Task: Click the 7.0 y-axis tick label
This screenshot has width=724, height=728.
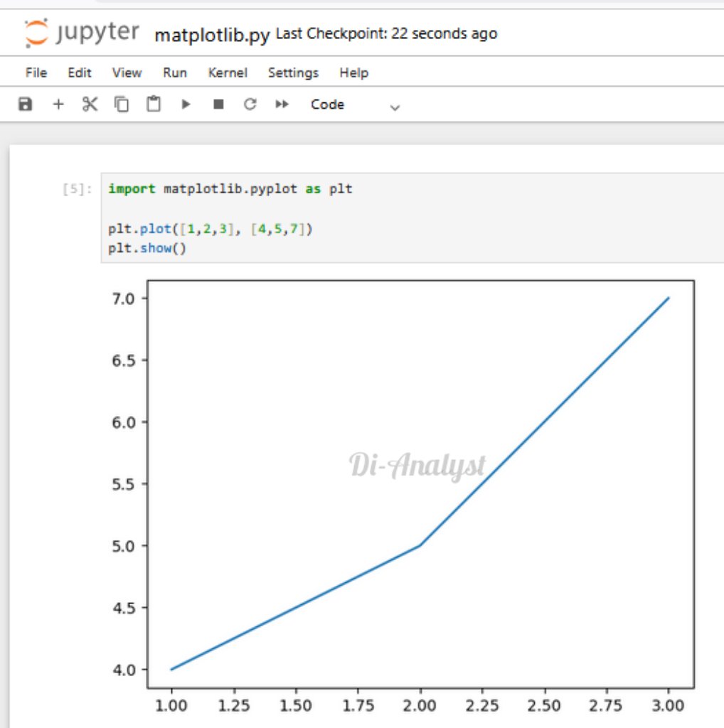Action: tap(124, 299)
